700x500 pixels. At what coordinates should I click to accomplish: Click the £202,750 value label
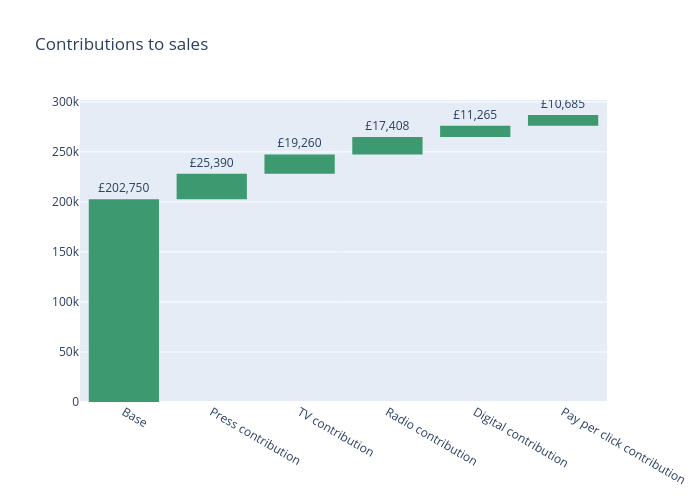point(123,188)
